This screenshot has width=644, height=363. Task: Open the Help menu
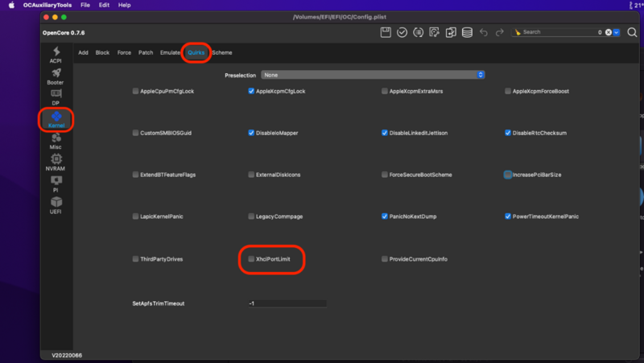point(125,5)
